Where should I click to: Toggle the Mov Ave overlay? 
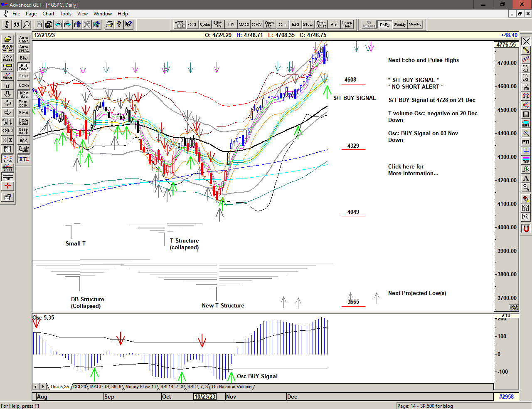click(x=24, y=94)
